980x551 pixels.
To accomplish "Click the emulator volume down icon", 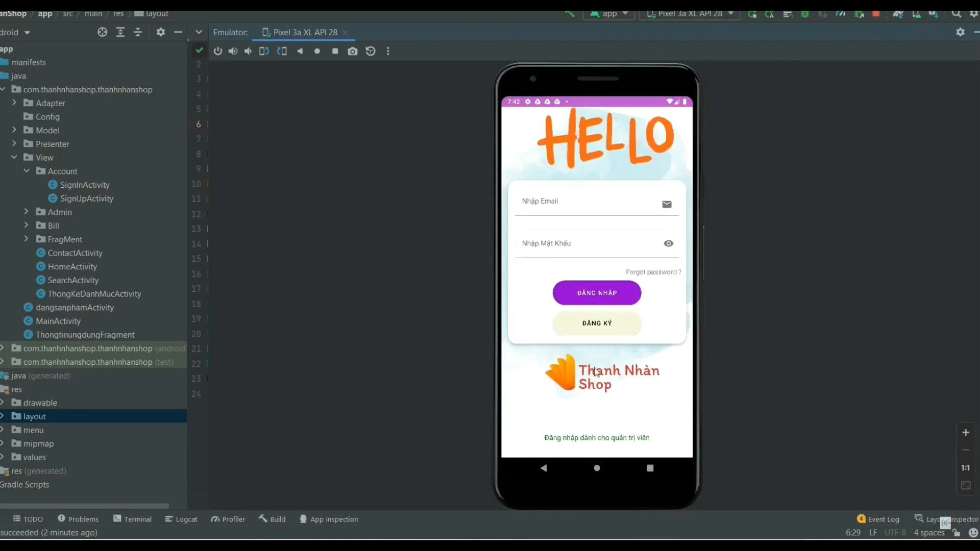I will (248, 51).
